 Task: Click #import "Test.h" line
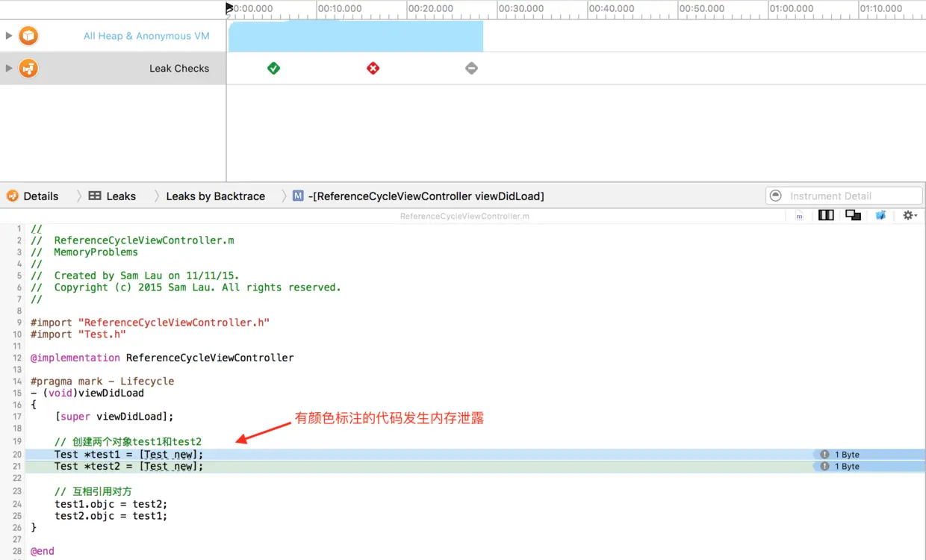click(78, 335)
